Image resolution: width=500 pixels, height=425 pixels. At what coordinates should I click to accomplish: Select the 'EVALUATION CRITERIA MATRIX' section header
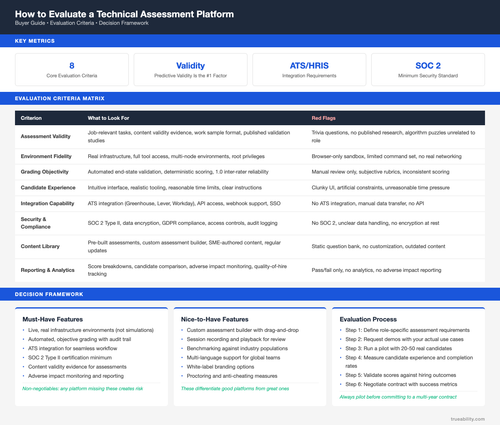(60, 98)
